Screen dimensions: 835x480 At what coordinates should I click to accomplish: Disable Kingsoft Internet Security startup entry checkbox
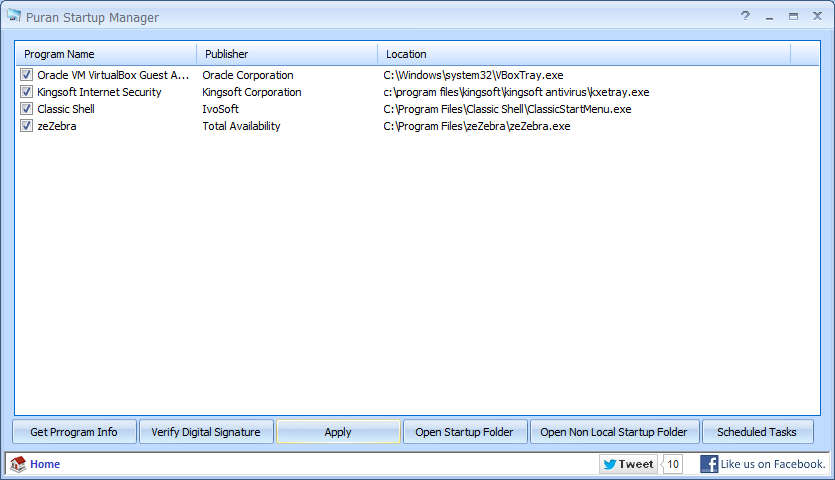(26, 92)
